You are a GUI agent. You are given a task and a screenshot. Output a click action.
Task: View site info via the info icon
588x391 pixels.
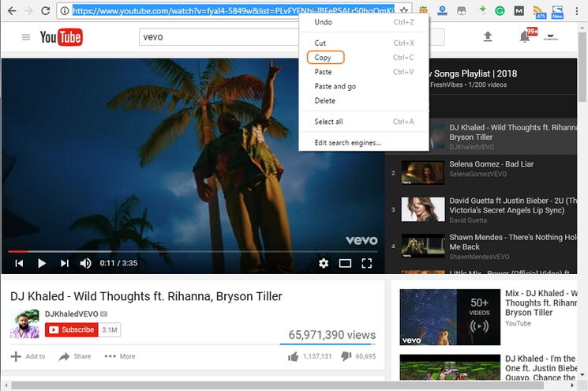[65, 11]
